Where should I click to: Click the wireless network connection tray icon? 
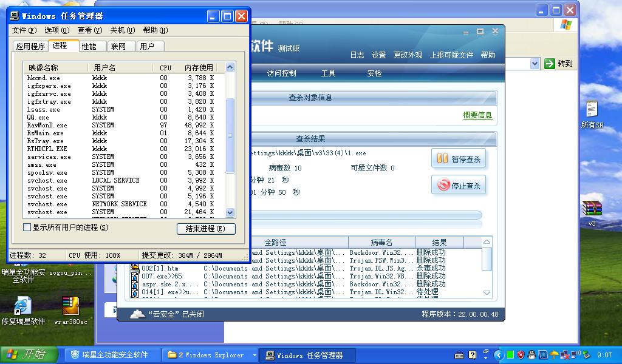(x=575, y=354)
